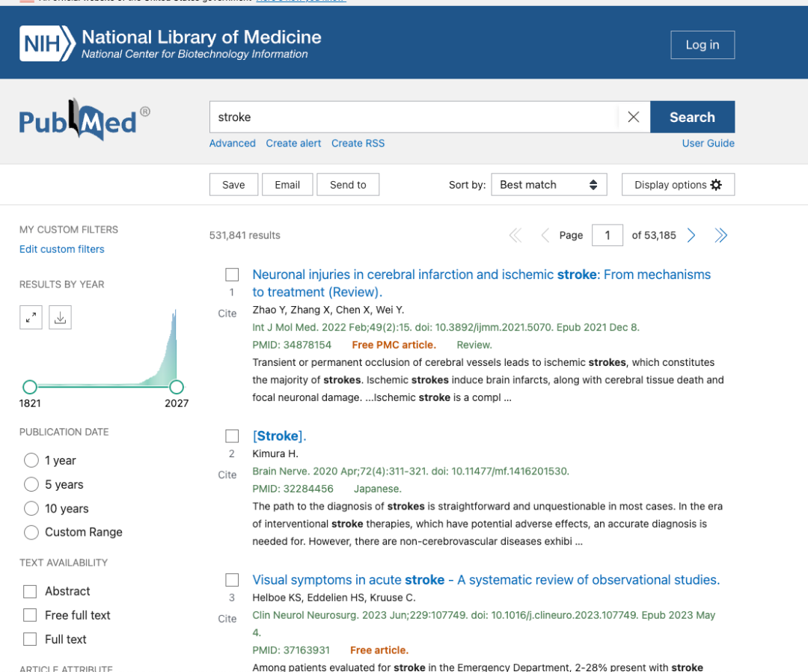
Task: Expand the results by year timeline chart
Action: pyautogui.click(x=31, y=317)
